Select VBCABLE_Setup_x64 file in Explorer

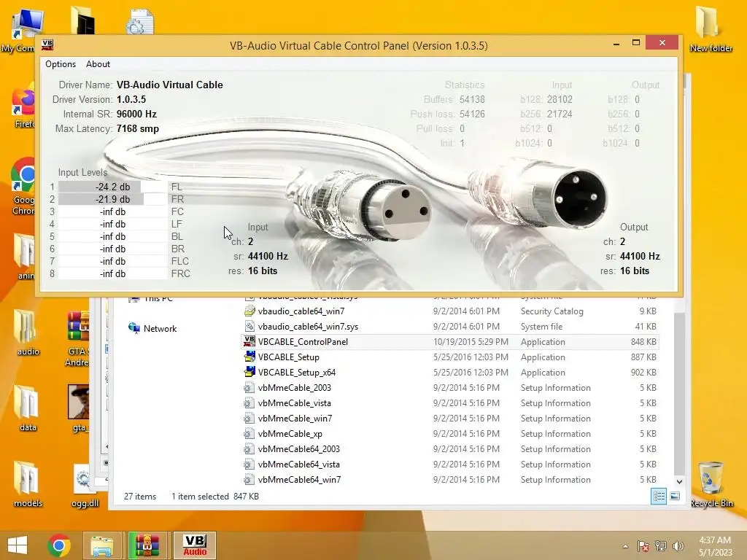[x=450, y=373]
